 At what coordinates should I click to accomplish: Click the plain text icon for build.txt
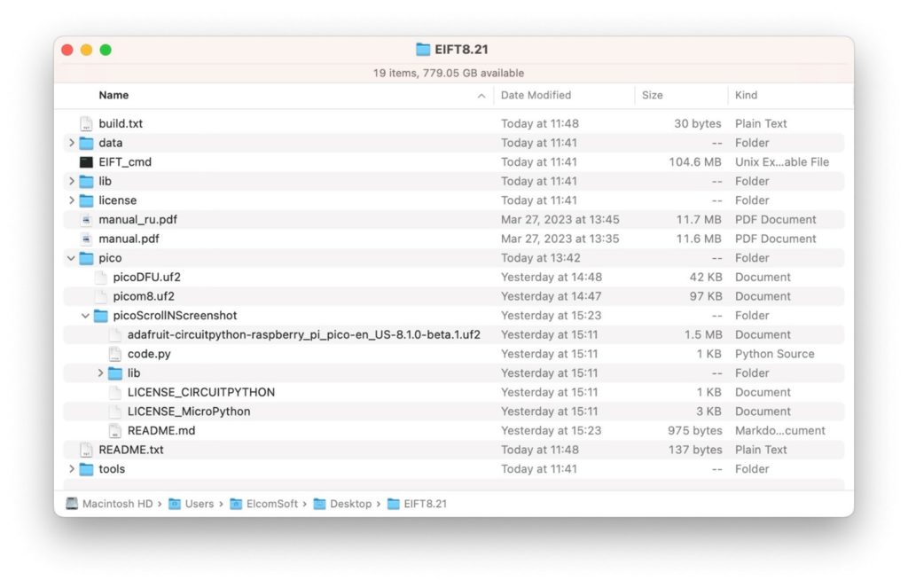tap(86, 123)
